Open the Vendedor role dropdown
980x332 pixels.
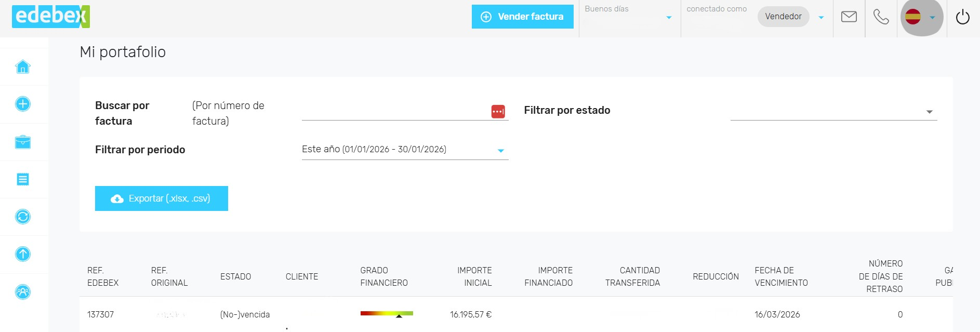(x=821, y=17)
